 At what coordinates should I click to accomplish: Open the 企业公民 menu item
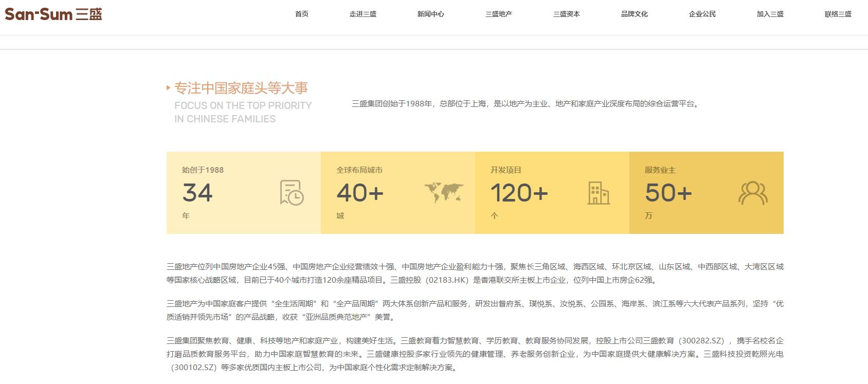(702, 14)
